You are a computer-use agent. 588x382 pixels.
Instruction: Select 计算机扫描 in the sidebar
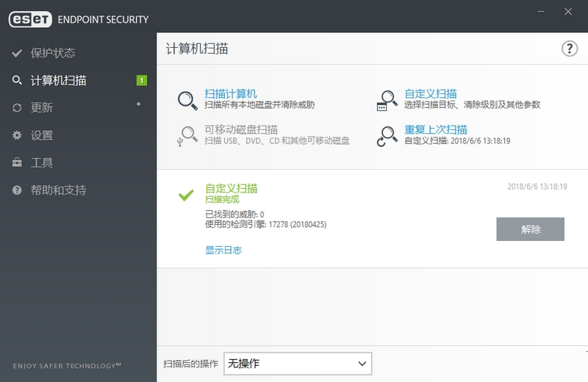tap(58, 80)
